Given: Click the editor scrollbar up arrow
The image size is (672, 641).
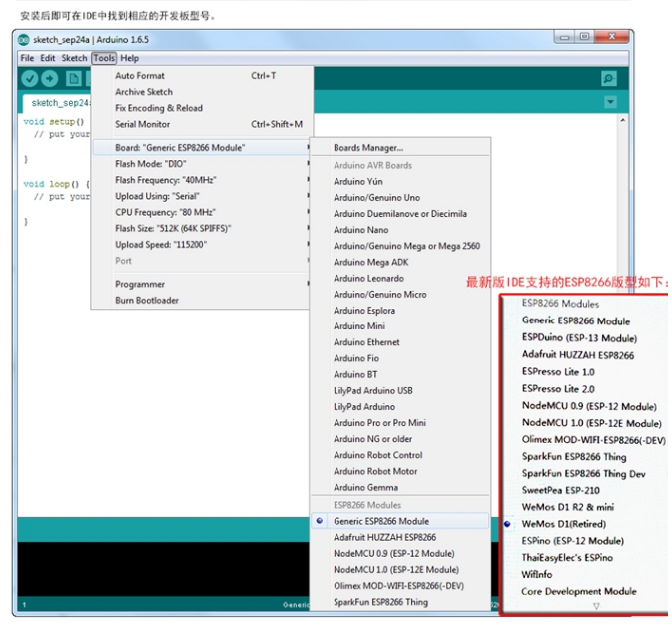Looking at the screenshot, I should pyautogui.click(x=623, y=120).
